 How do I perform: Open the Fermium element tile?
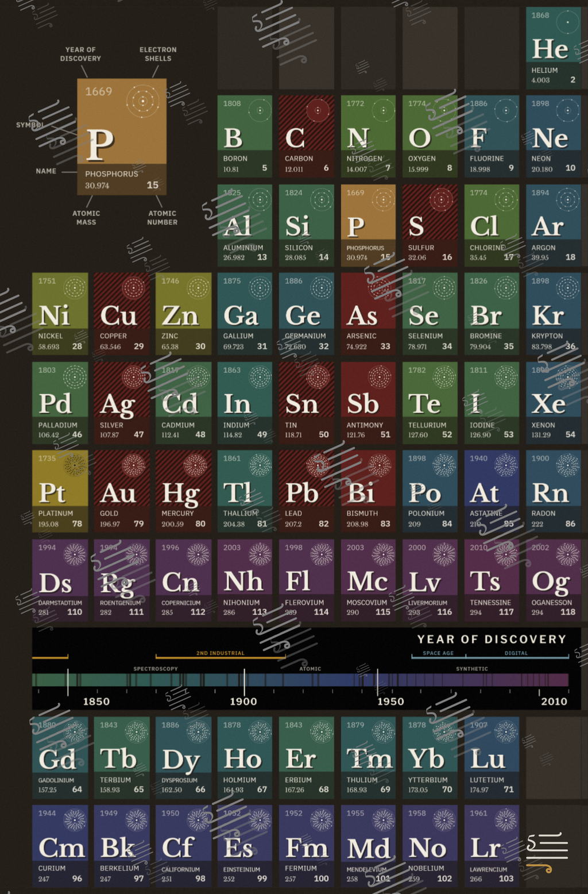click(x=307, y=846)
